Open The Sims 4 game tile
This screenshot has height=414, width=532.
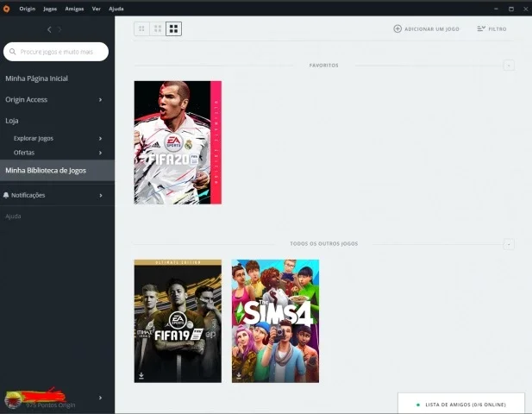pos(275,321)
